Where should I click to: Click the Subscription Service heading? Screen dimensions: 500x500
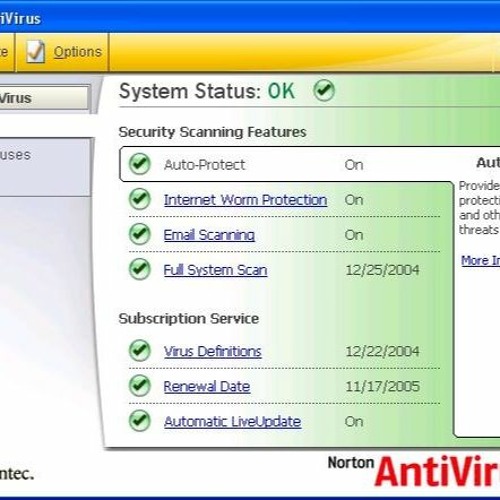189,318
